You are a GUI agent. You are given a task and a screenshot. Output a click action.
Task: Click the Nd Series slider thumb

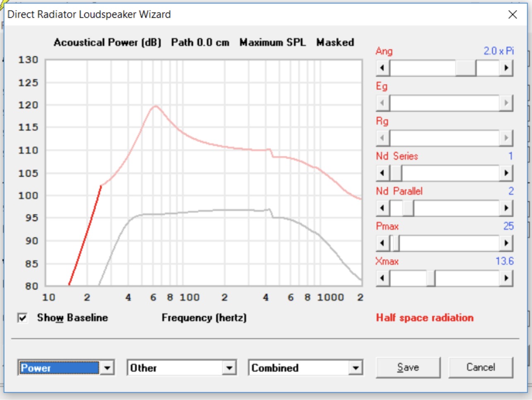point(396,173)
